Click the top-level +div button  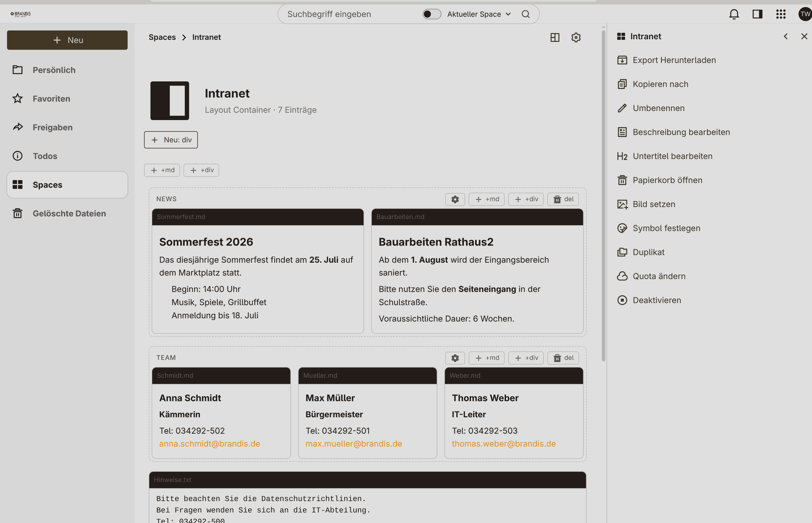201,170
